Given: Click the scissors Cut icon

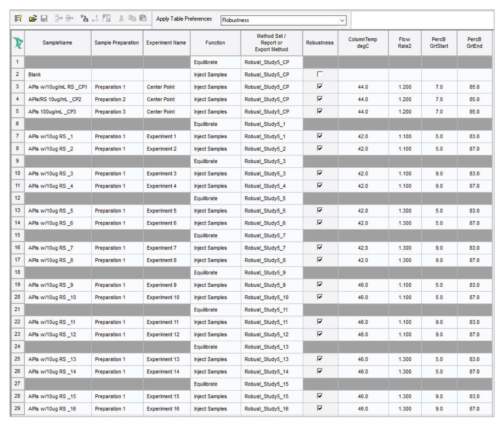Looking at the screenshot, I should click(x=121, y=19).
